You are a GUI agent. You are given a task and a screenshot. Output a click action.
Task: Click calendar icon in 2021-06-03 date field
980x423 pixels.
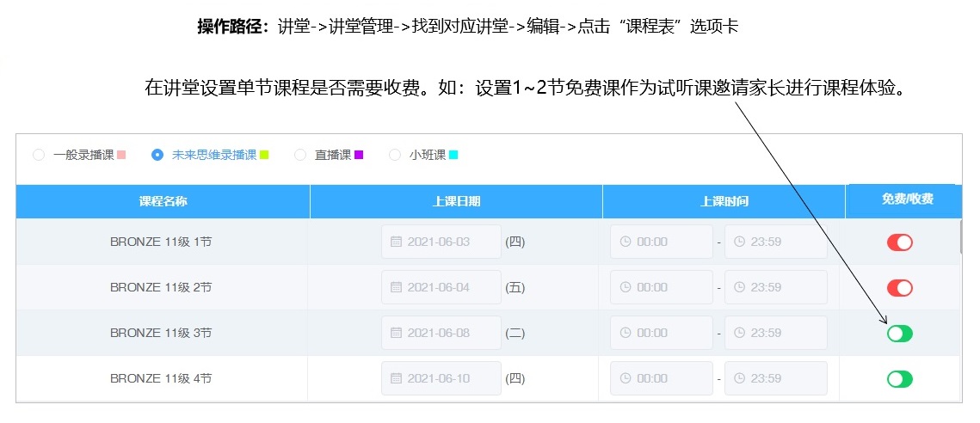click(396, 242)
